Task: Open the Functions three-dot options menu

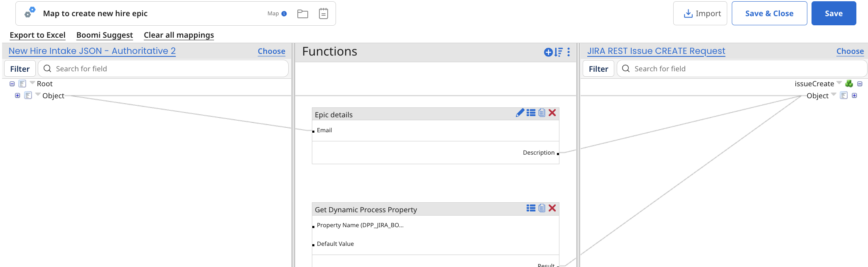Action: (x=569, y=52)
